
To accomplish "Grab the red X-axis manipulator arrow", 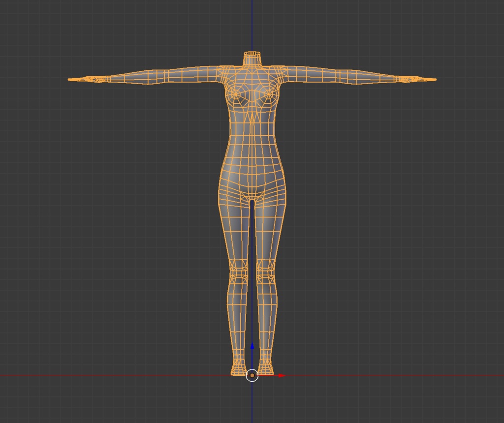I will [282, 375].
